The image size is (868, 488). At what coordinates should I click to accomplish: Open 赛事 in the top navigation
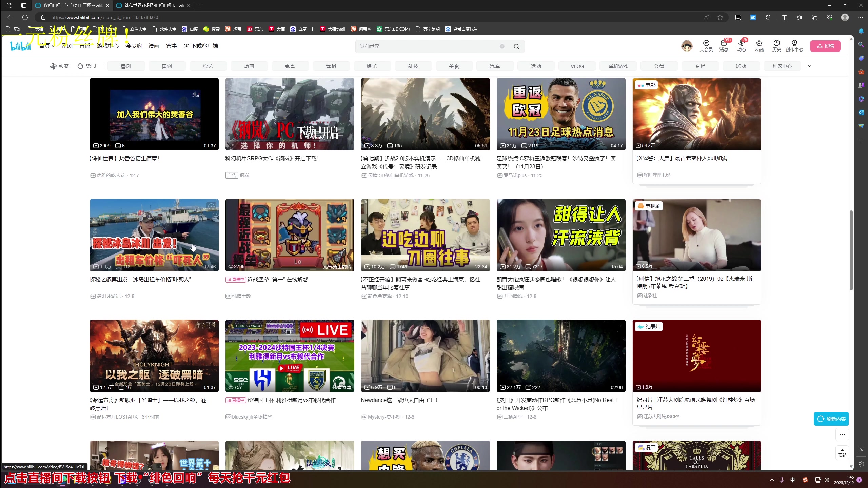[x=172, y=46]
